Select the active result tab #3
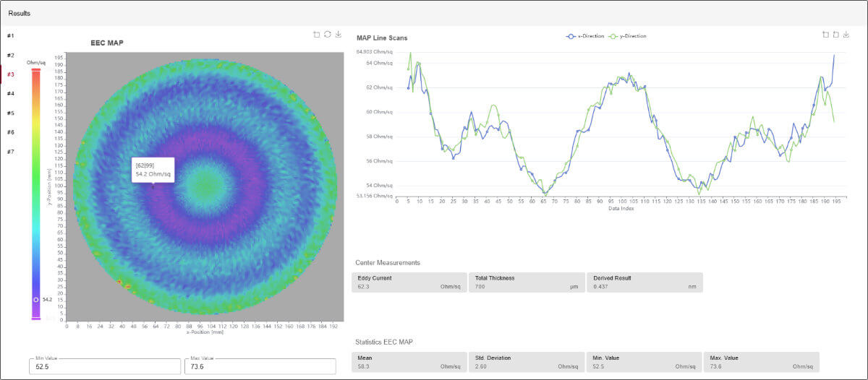The image size is (868, 380). pos(10,74)
